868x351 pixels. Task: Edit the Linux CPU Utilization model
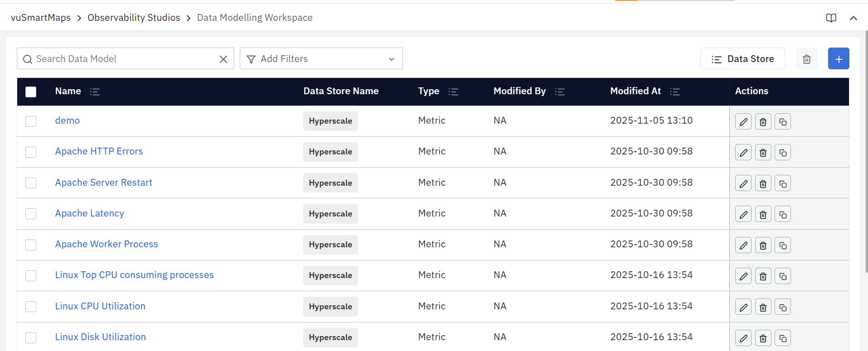pyautogui.click(x=743, y=307)
